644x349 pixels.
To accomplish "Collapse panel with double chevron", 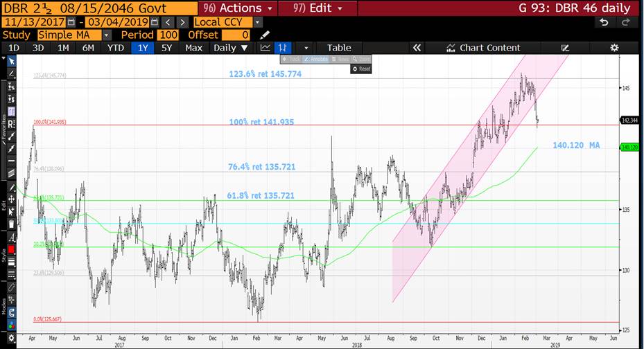I will (417, 48).
